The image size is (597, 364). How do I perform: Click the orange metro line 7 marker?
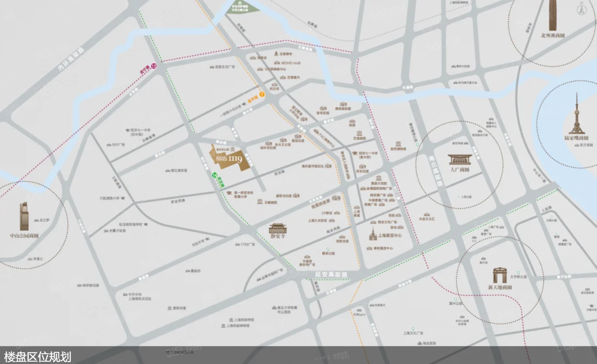coord(262,94)
